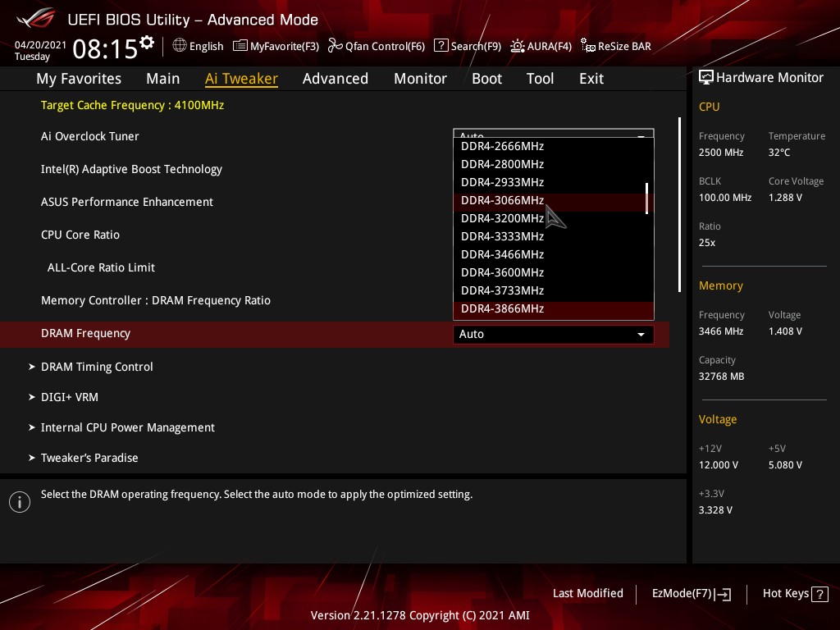Click Target Cache Frequency : 4100MHz text
The image size is (840, 630).
pyautogui.click(x=132, y=105)
